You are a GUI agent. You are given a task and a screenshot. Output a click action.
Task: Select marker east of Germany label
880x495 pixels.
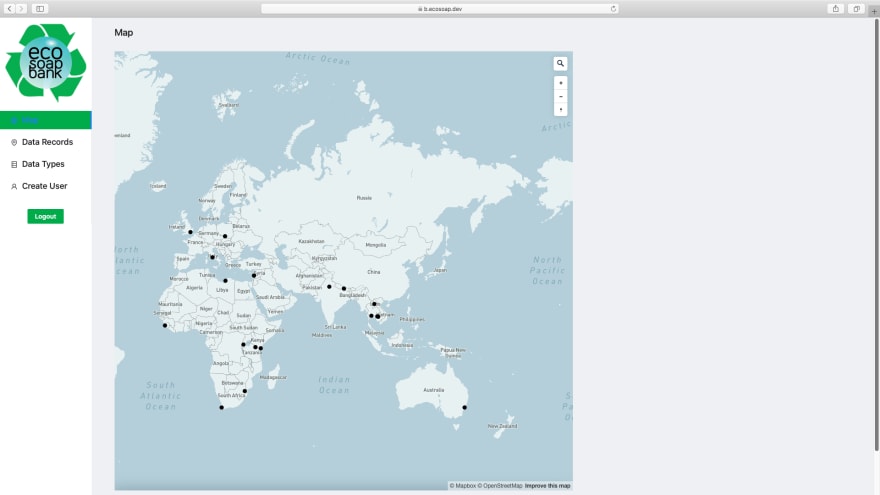point(225,236)
